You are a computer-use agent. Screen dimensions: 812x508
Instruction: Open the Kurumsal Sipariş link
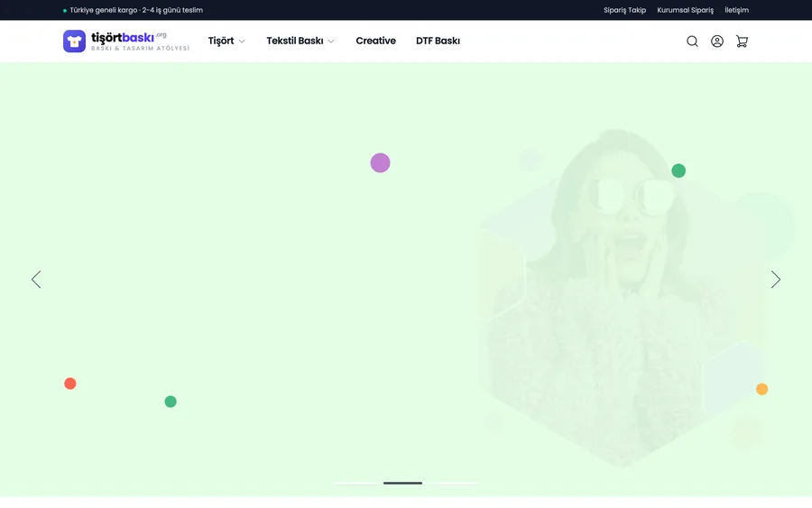click(685, 10)
